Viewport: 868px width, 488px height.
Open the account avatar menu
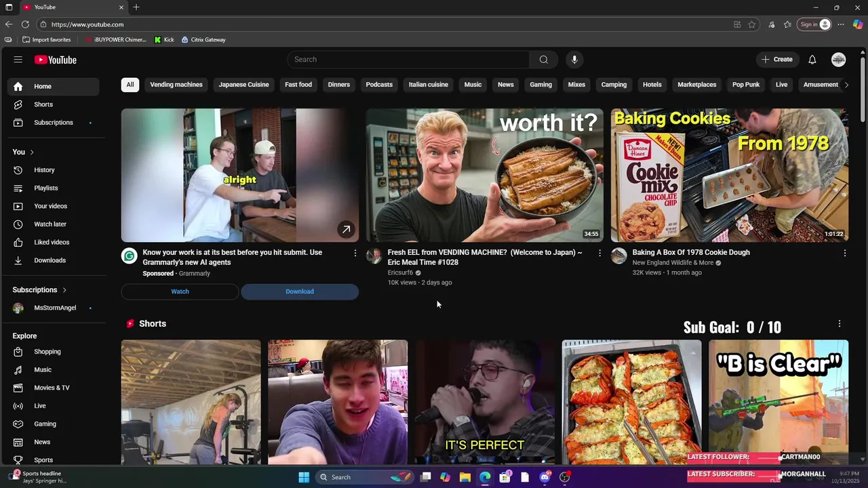pos(839,60)
